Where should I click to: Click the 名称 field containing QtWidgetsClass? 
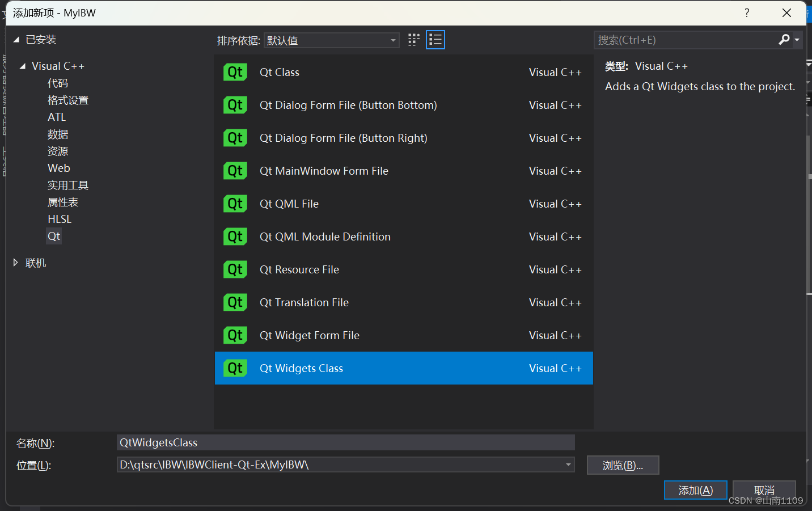coord(346,442)
